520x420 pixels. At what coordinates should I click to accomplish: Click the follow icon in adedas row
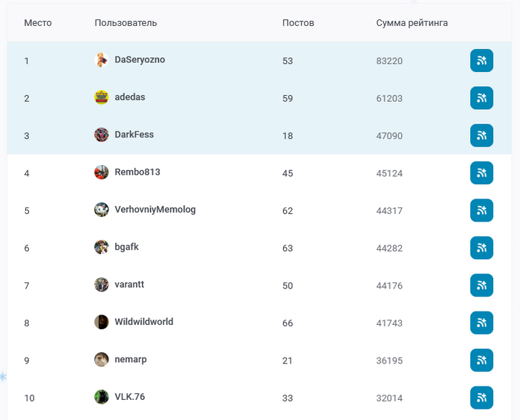[481, 98]
